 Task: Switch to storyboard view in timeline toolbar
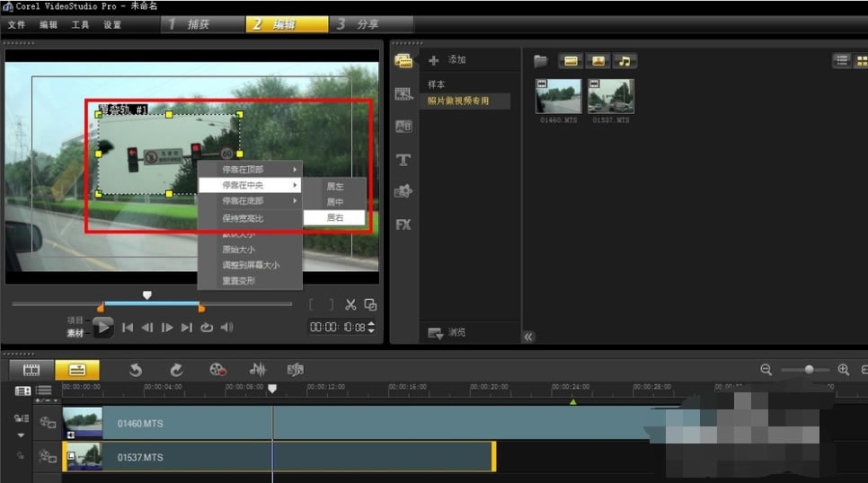(x=31, y=369)
